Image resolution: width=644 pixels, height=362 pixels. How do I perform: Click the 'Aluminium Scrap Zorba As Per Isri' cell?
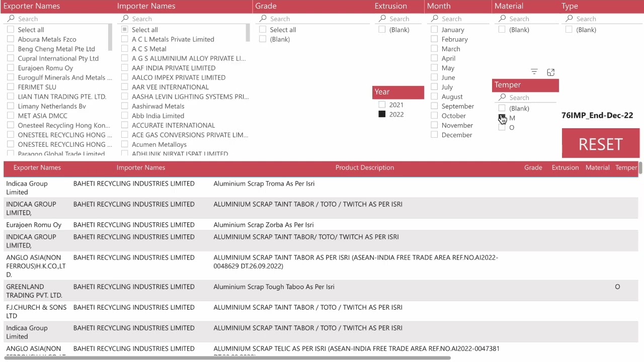[x=263, y=225]
